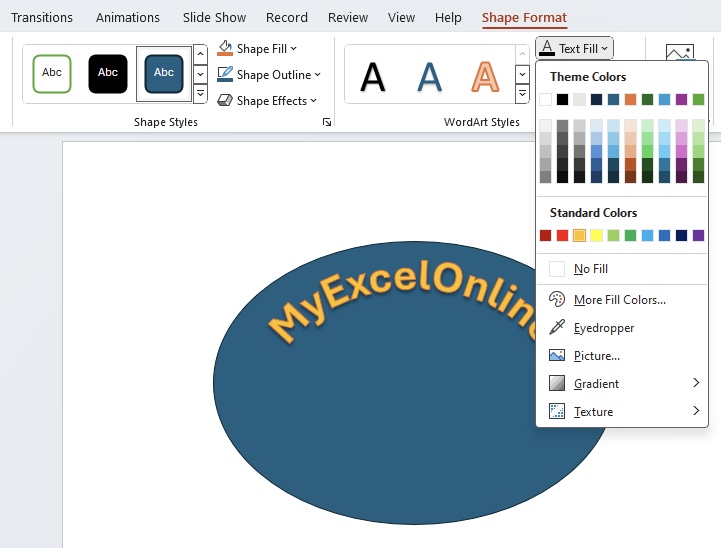Select the Eyedropper menu entry
This screenshot has width=721, height=548.
coord(622,328)
